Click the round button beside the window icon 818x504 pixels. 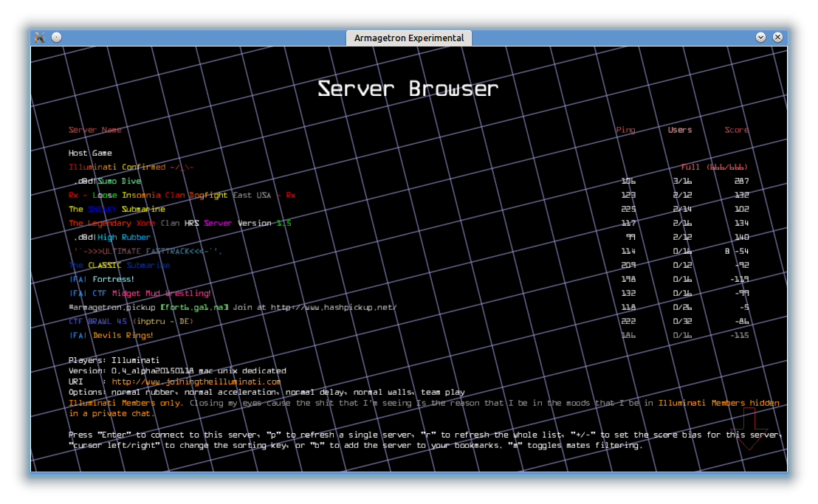click(57, 37)
